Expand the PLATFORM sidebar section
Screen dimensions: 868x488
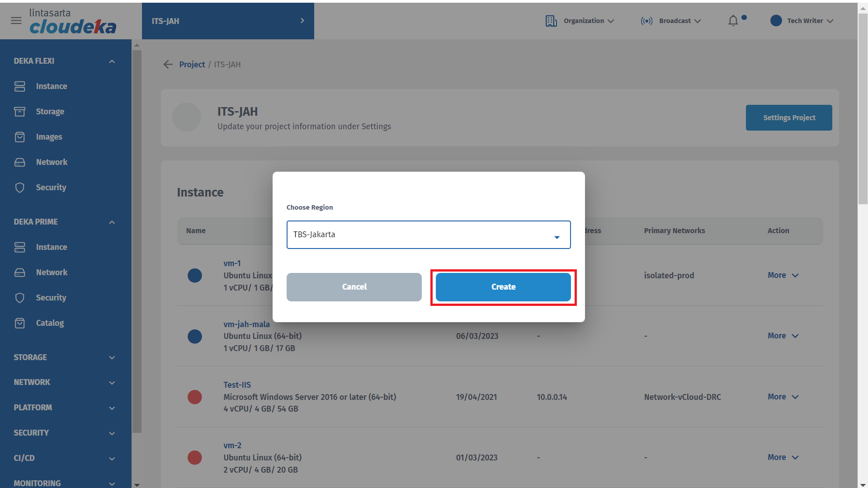(112, 408)
